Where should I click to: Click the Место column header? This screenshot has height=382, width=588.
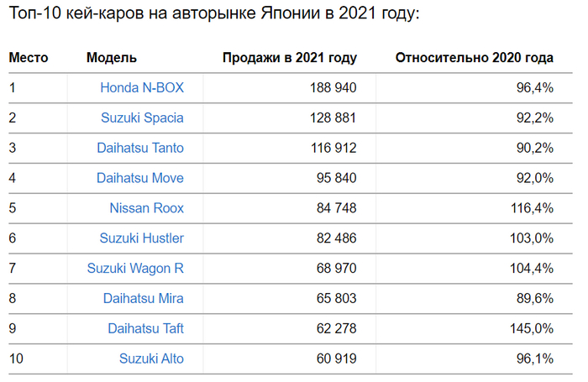point(29,58)
